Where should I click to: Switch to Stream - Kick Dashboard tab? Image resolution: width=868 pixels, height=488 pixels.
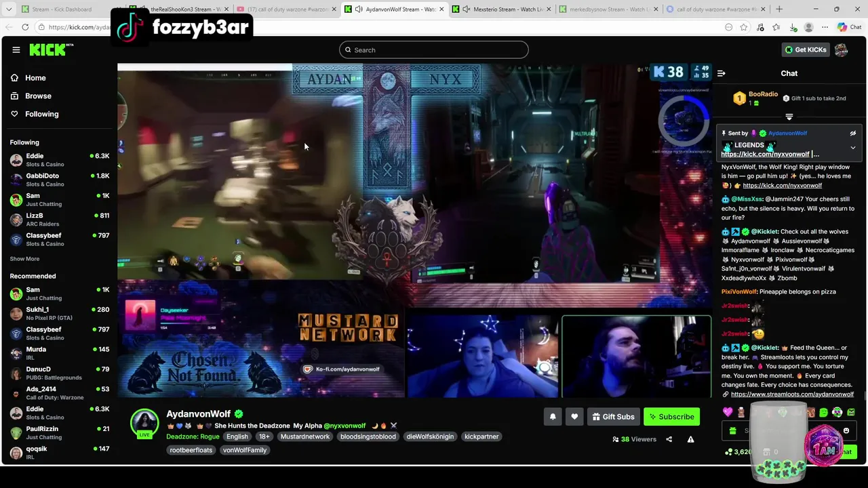pos(62,9)
